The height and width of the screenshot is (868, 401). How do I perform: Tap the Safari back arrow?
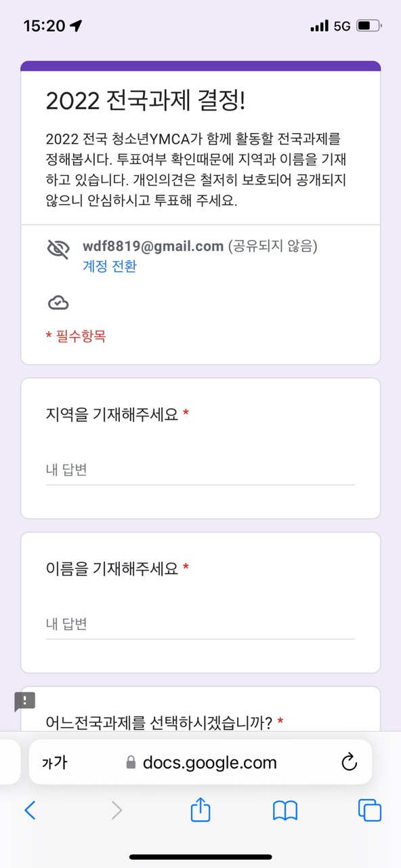pyautogui.click(x=29, y=810)
